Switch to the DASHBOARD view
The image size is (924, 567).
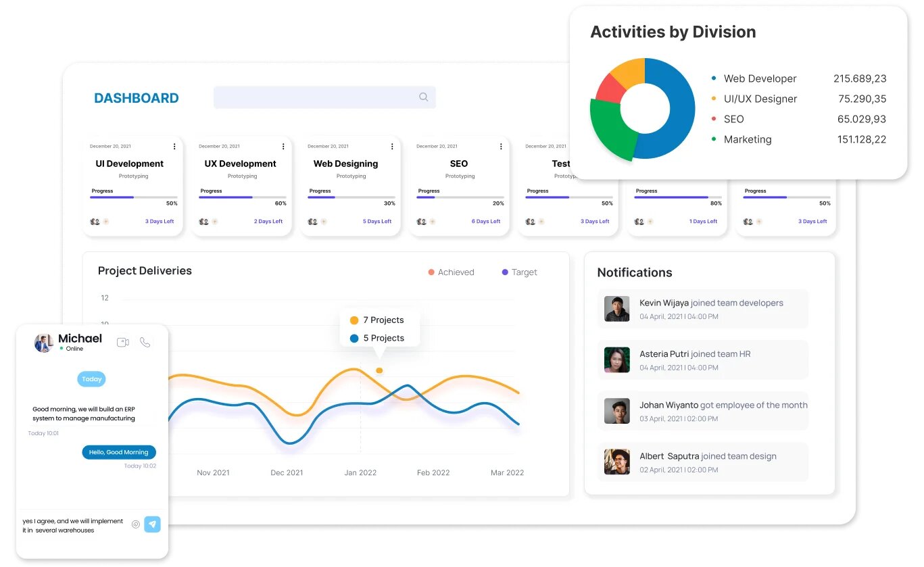(136, 97)
